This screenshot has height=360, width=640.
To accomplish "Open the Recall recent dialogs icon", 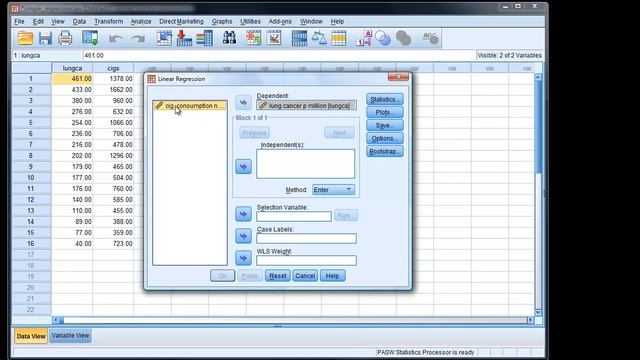I will coord(90,38).
